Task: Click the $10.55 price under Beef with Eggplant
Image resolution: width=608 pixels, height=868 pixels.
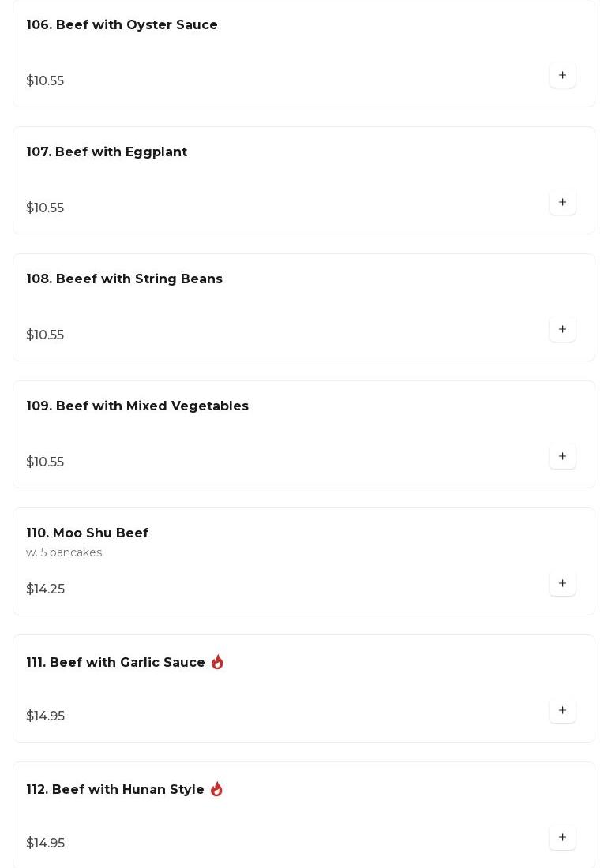Action: pyautogui.click(x=45, y=208)
